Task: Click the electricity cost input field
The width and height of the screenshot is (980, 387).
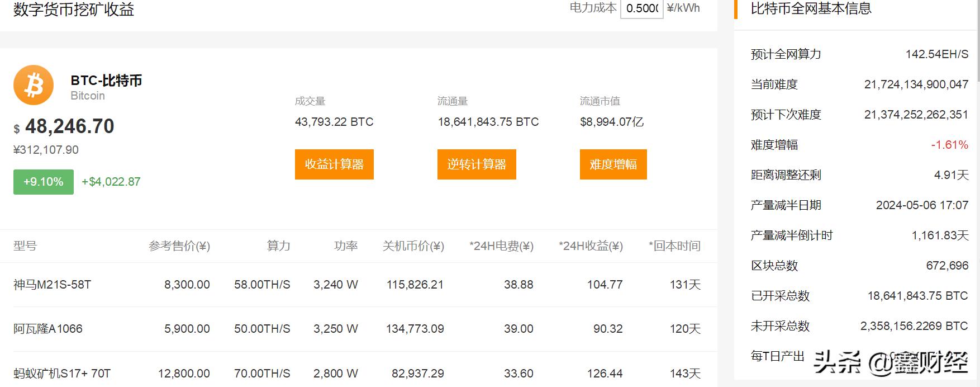Action: 641,8
